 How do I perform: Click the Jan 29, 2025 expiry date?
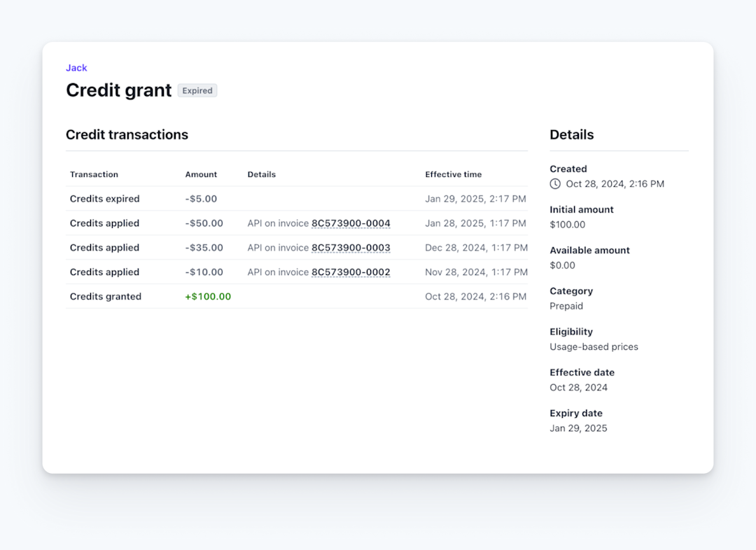578,428
